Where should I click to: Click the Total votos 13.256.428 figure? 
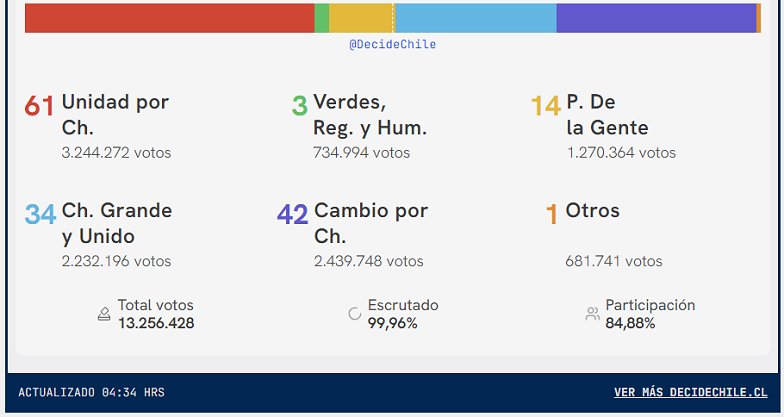pyautogui.click(x=156, y=323)
